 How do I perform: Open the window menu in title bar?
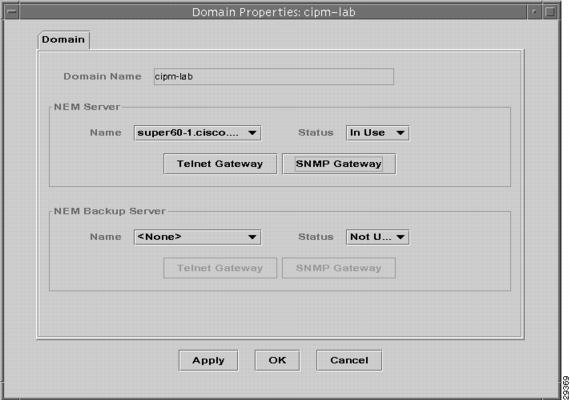coord(11,12)
